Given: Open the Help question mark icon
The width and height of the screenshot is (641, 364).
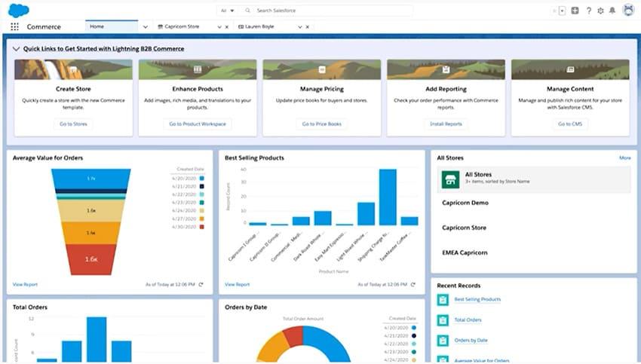Looking at the screenshot, I should coord(588,11).
